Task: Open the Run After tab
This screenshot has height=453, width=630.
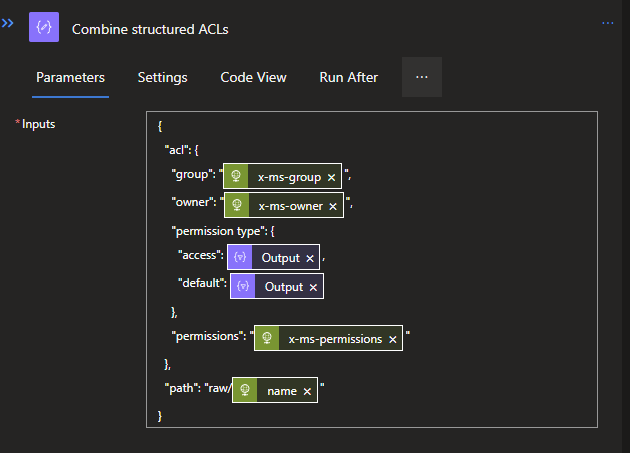Action: point(348,77)
